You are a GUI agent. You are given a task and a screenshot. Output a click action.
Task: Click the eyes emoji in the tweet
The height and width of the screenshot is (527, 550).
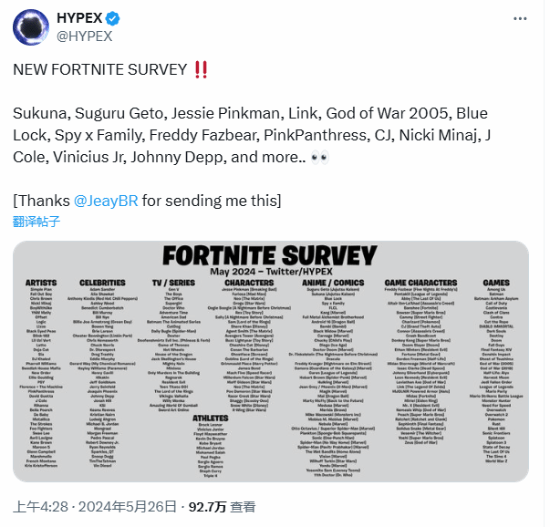(320, 157)
